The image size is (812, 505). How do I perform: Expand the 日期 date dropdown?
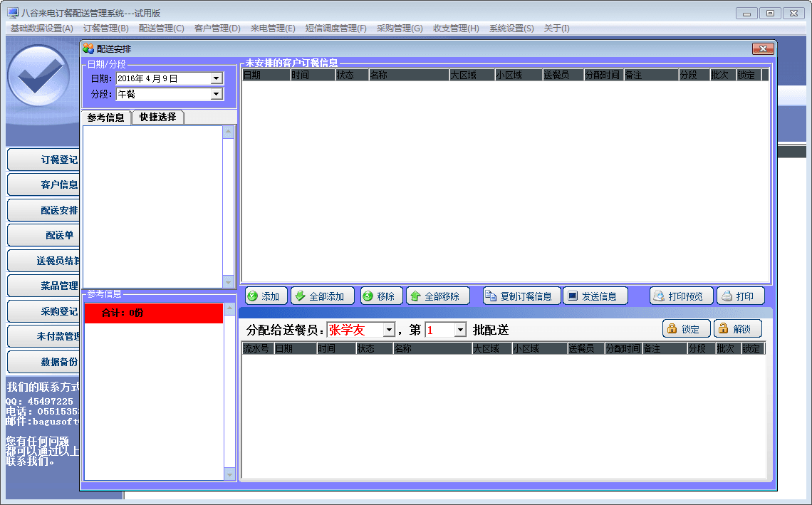[x=217, y=78]
